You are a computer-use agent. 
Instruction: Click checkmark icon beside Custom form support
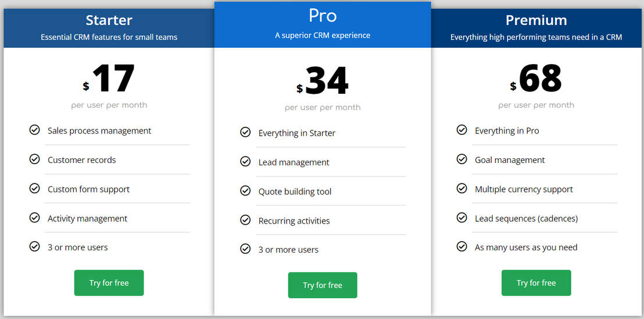(34, 188)
